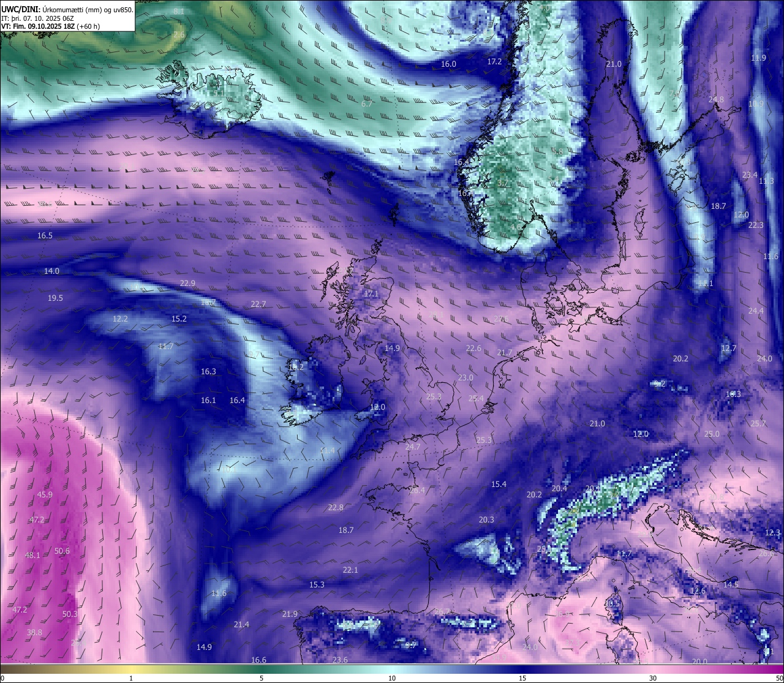Click the 5 tick on the color scale

click(x=262, y=678)
